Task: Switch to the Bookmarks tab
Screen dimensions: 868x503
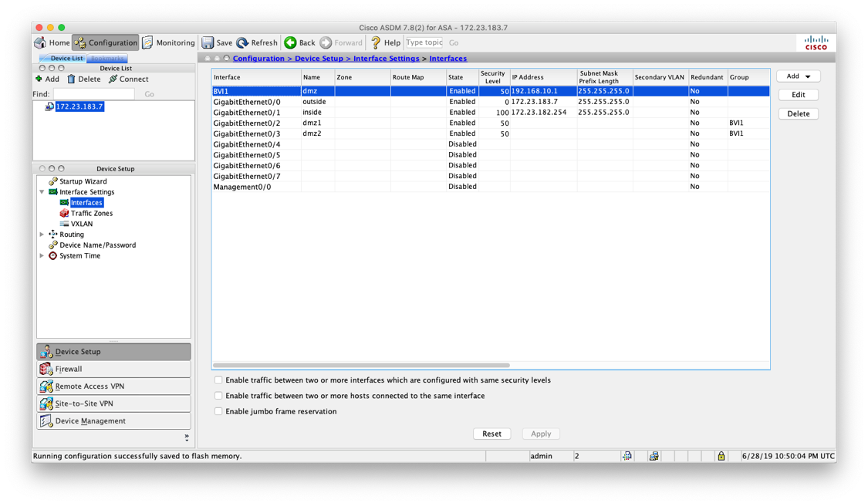Action: click(106, 58)
